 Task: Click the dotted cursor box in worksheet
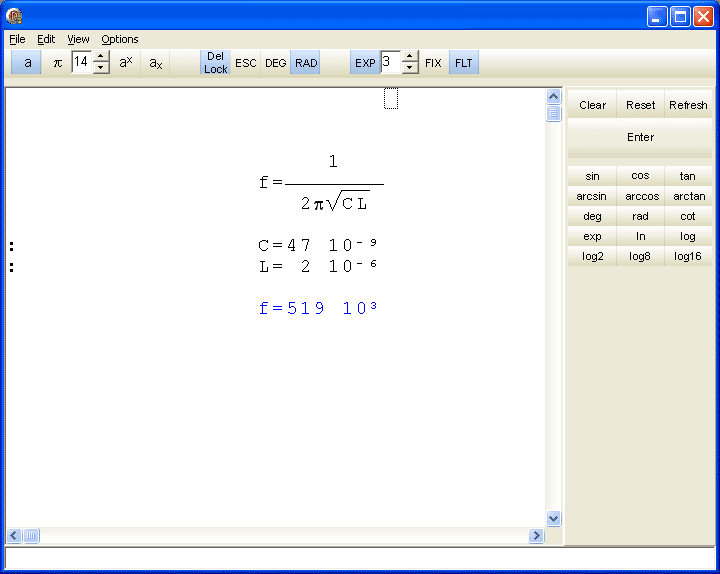pos(391,98)
